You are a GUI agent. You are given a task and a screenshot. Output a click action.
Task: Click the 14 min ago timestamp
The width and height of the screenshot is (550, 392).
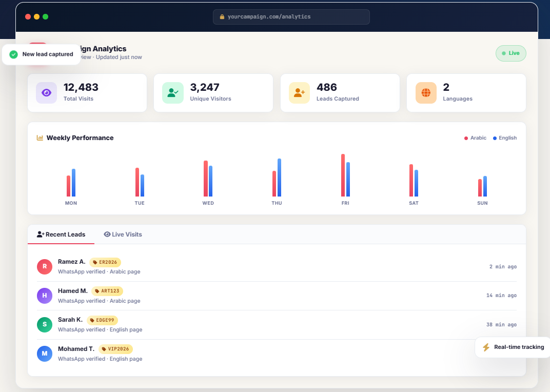(x=502, y=296)
